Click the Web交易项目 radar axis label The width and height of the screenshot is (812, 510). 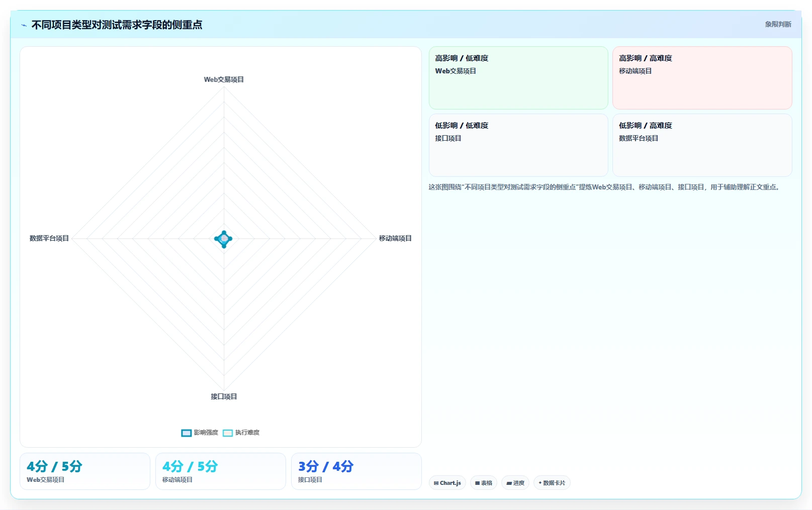224,79
